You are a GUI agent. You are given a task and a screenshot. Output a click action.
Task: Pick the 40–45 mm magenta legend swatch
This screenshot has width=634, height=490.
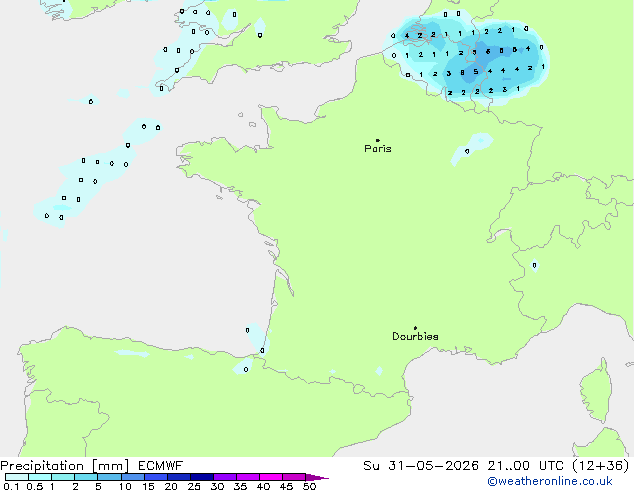pyautogui.click(x=271, y=477)
